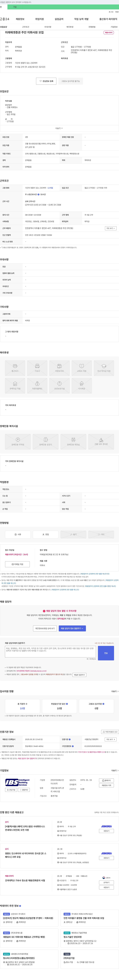Open the 취업지원 menu

40,19
